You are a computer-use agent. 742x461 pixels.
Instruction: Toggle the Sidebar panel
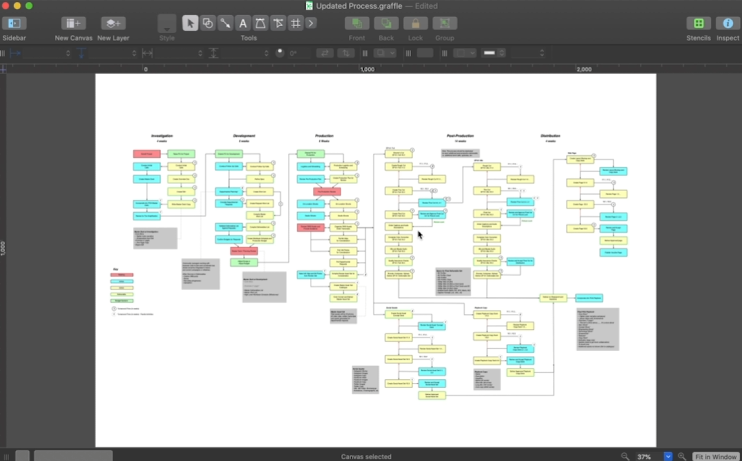click(15, 23)
